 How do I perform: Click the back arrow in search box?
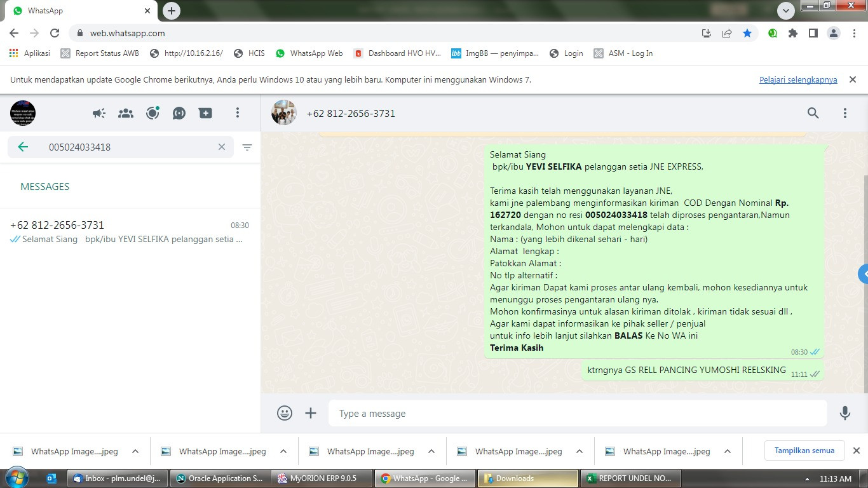pos(23,147)
